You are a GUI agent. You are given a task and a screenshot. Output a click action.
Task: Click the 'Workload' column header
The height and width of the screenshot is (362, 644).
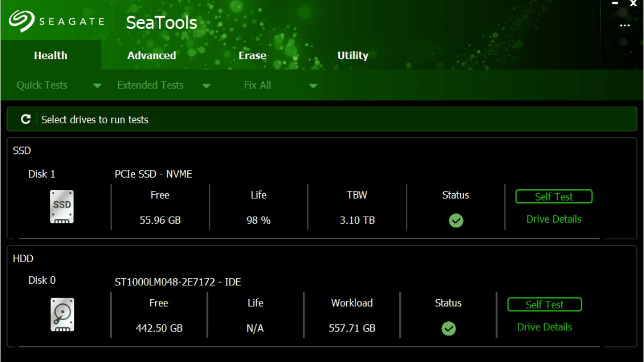click(x=352, y=303)
